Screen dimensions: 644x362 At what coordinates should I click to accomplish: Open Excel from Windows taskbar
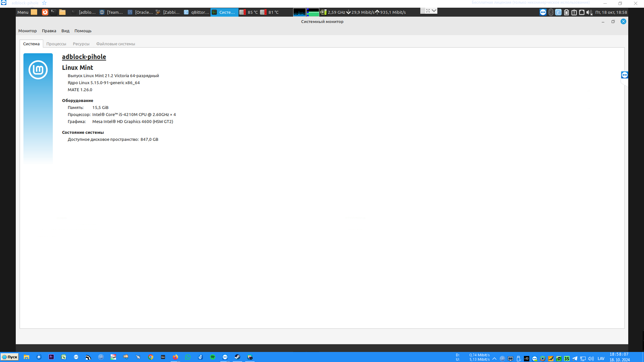click(x=64, y=357)
